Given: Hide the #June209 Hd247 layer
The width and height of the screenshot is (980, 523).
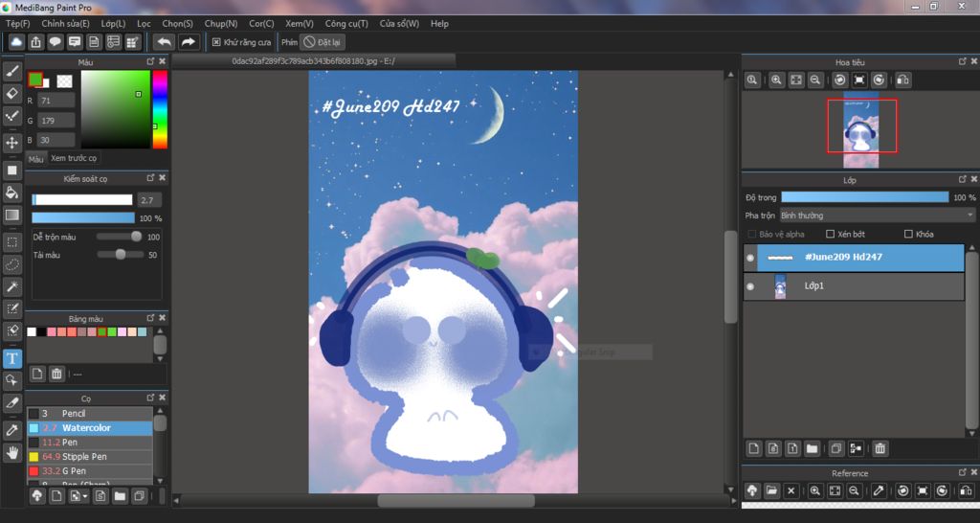Looking at the screenshot, I should click(x=750, y=258).
